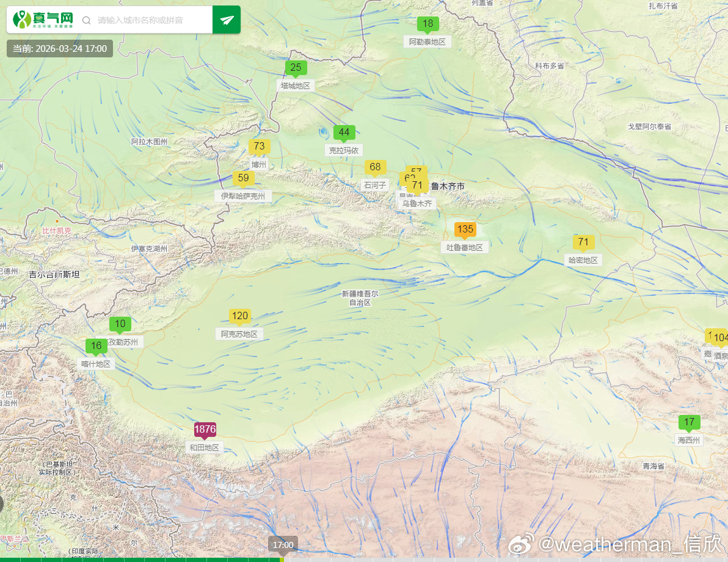Click the 克拉玛依 label
728x562 pixels.
click(344, 150)
